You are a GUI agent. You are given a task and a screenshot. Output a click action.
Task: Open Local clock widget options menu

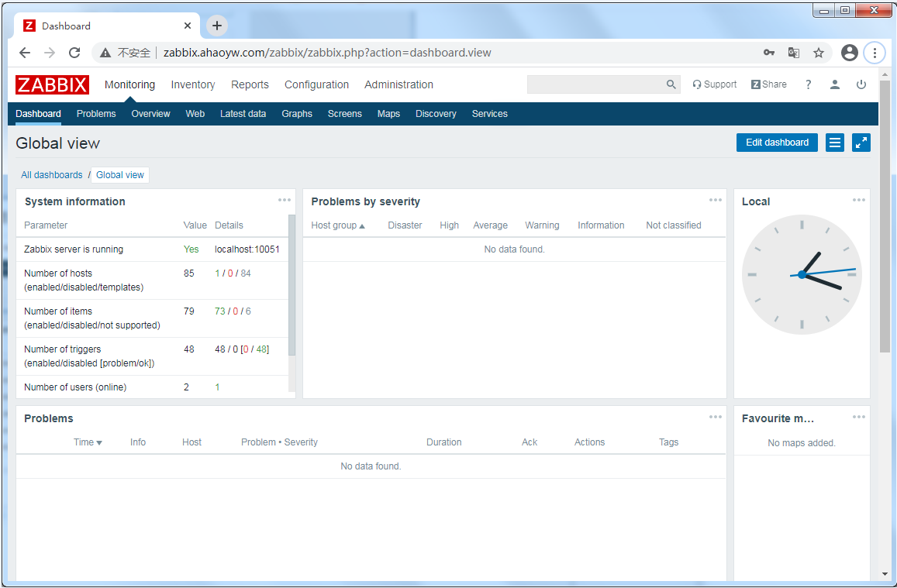[858, 201]
